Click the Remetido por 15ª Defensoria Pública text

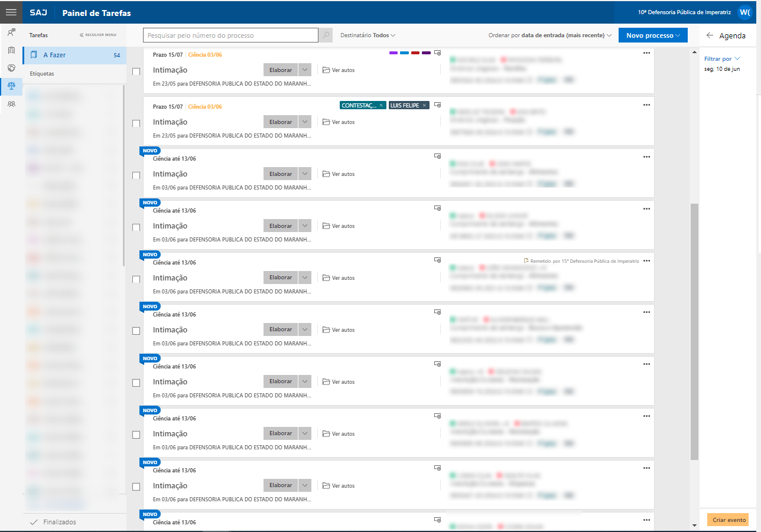585,260
